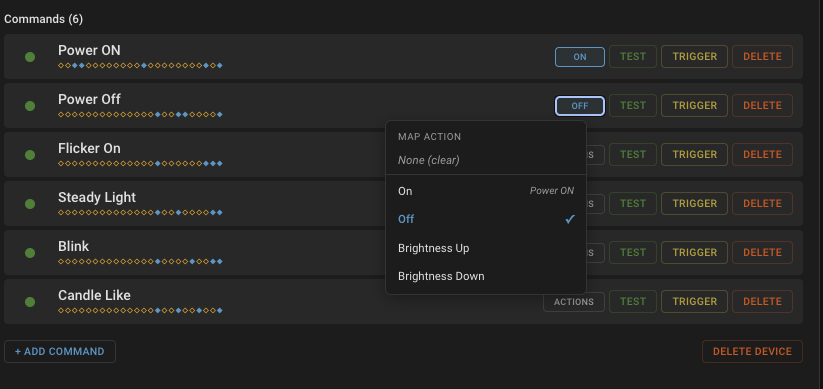Viewport: 823px width, 389px height.
Task: Click green status dot for Flicker On
Action: pos(30,155)
